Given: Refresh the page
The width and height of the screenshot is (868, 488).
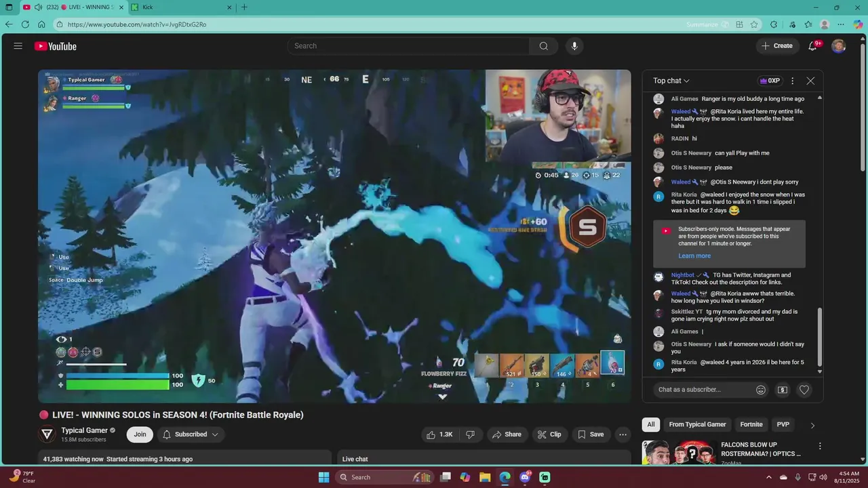Looking at the screenshot, I should 25,24.
